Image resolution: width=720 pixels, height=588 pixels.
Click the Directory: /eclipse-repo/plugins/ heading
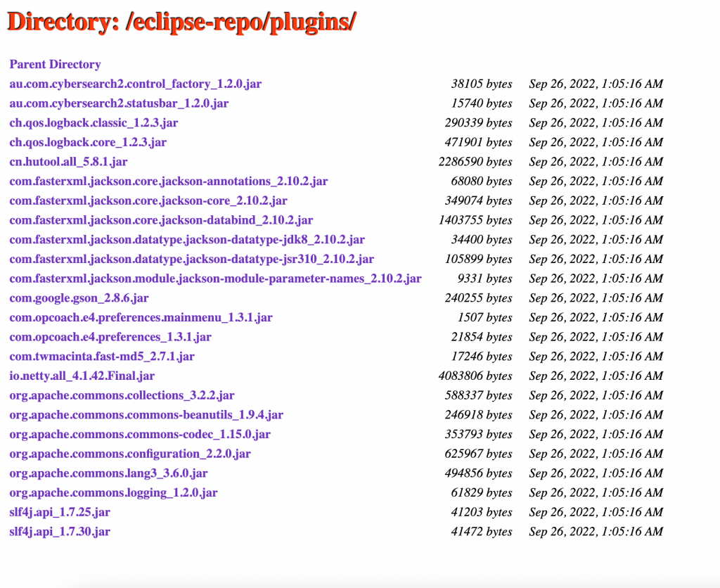pos(182,22)
